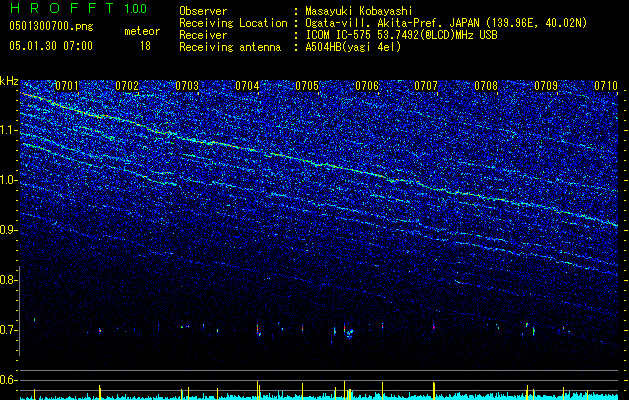Click the meteor count value 18

(x=145, y=46)
